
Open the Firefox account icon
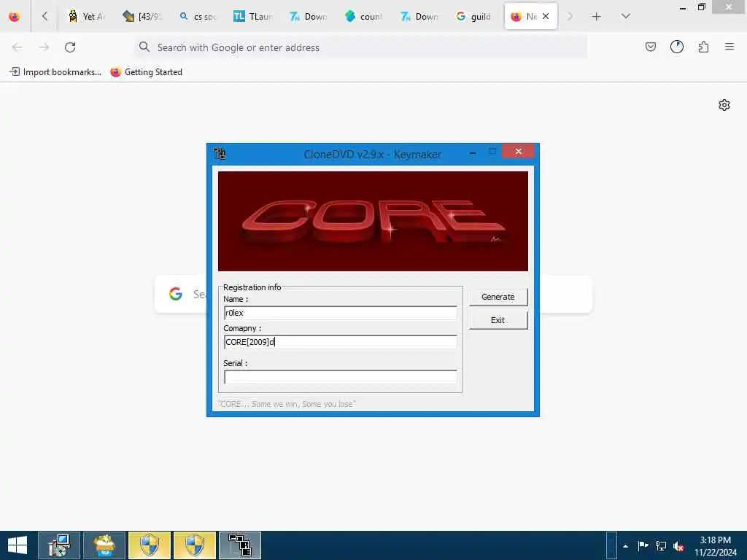(676, 47)
